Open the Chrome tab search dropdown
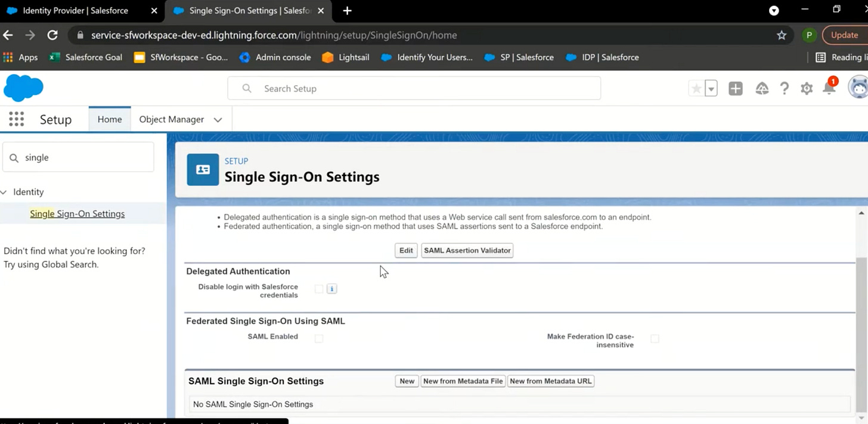Viewport: 868px width, 424px height. point(774,11)
